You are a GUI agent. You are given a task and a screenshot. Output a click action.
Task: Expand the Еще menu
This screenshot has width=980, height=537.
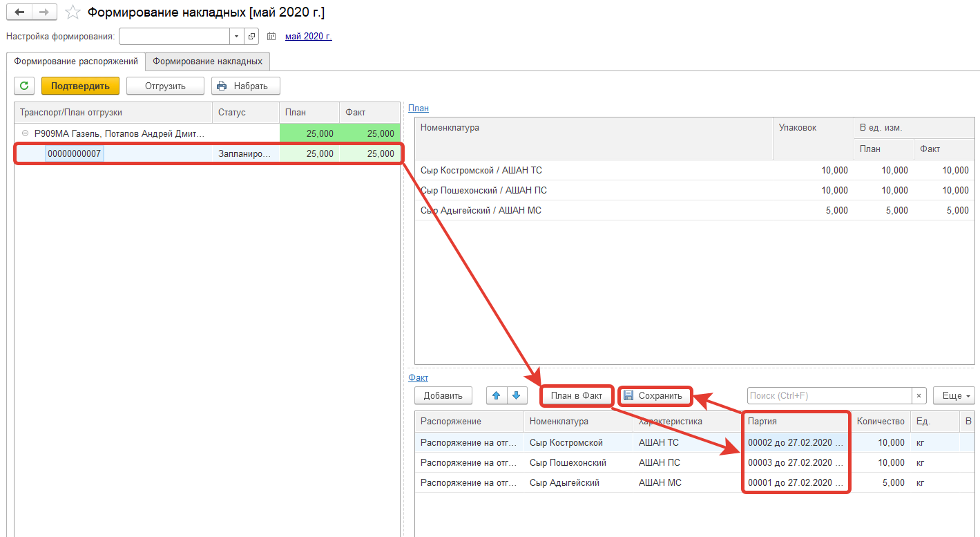tap(954, 395)
